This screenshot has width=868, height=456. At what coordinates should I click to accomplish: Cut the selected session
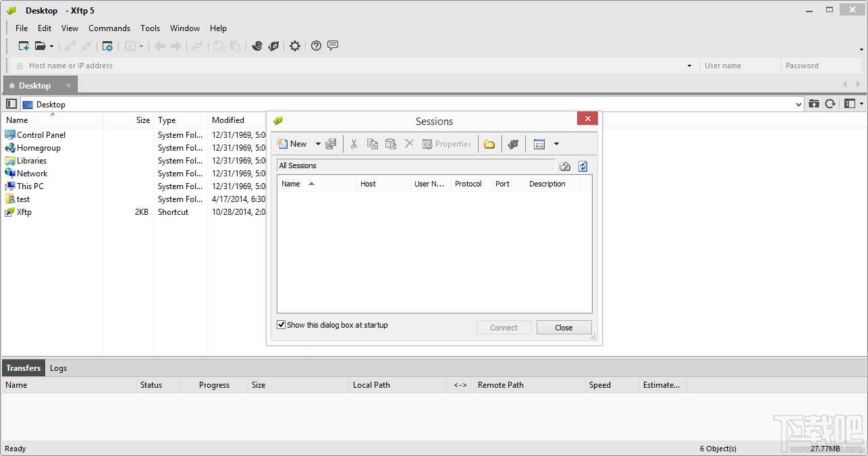point(354,143)
